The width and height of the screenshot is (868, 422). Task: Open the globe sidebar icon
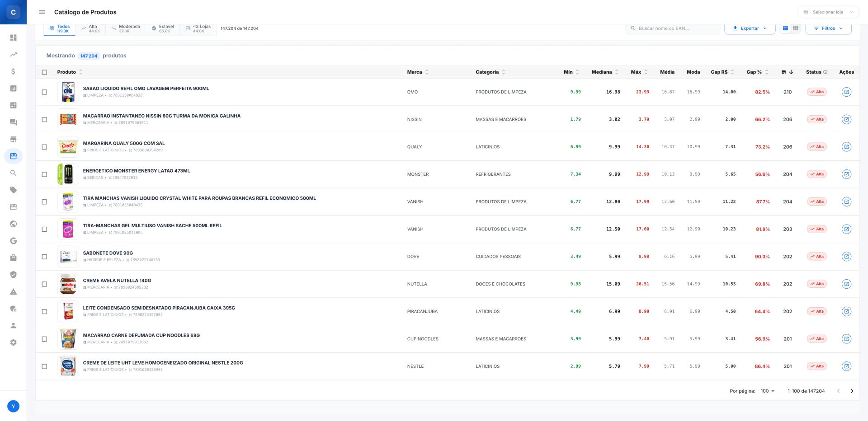click(13, 224)
